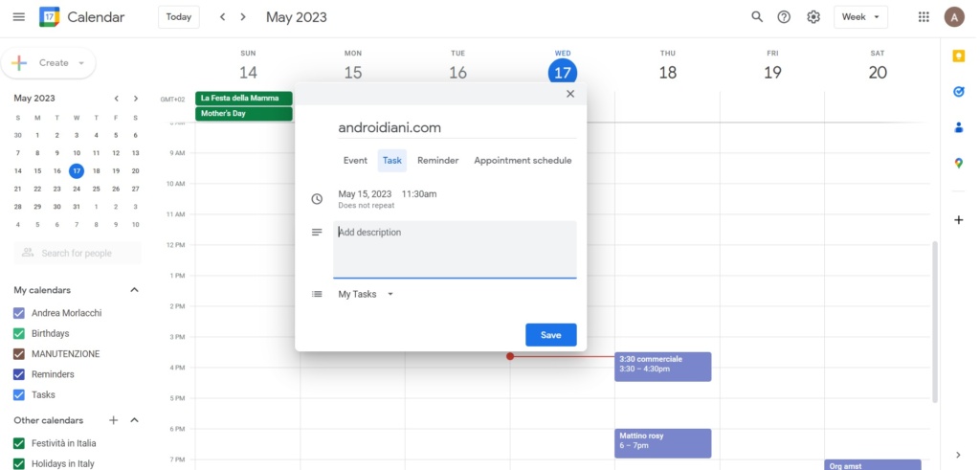Save the new task
This screenshot has width=980, height=470.
click(550, 335)
